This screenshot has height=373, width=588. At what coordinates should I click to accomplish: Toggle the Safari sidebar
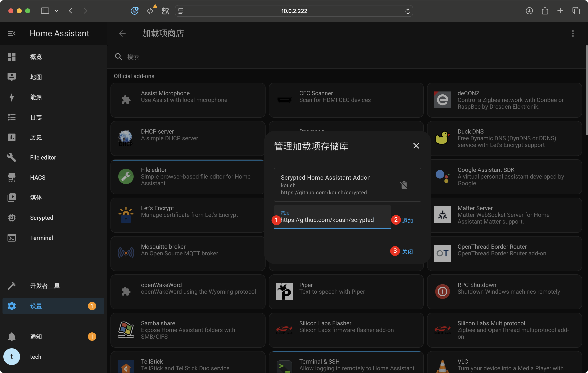point(45,11)
